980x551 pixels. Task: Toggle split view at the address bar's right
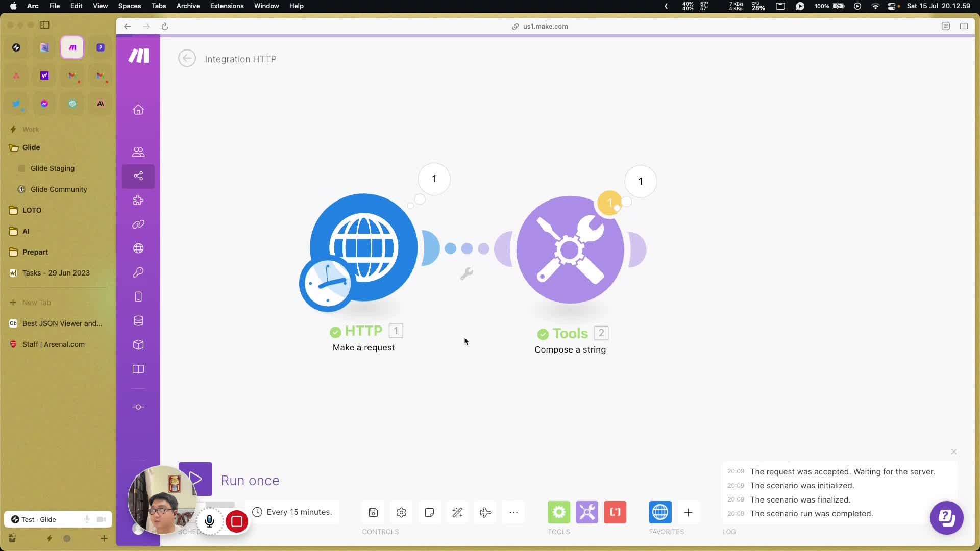pos(964,26)
